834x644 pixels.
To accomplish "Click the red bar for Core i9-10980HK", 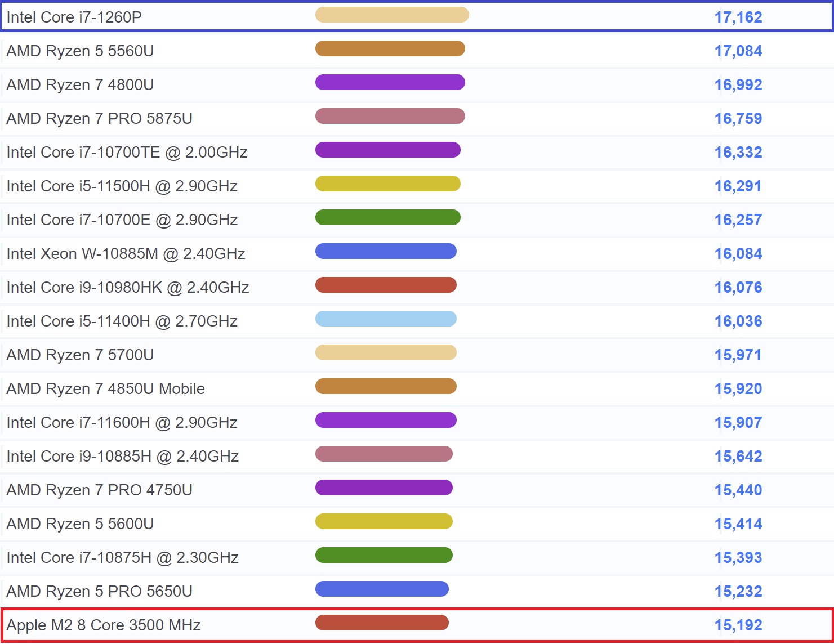I will (386, 285).
